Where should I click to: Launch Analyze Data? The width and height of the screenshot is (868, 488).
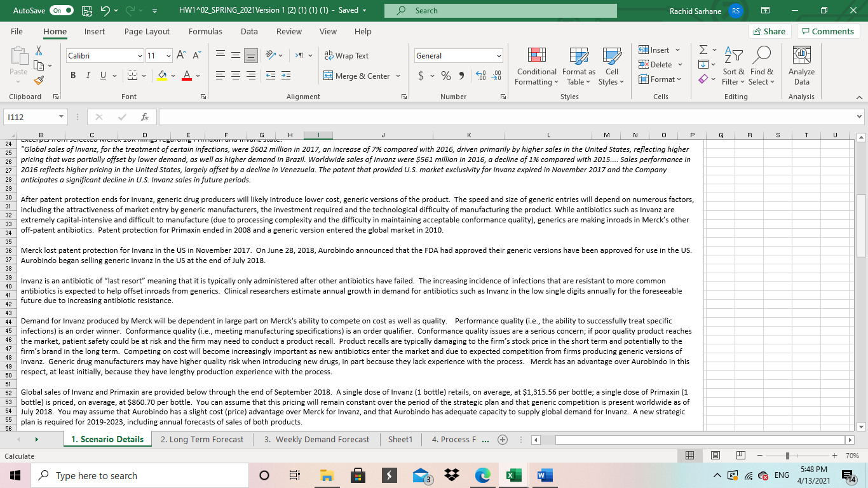(x=801, y=66)
